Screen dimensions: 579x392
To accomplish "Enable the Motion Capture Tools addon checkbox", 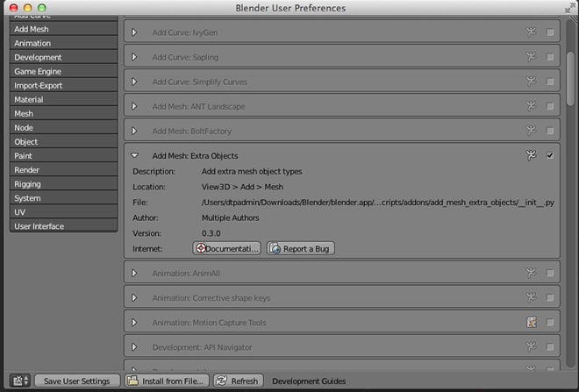I will point(550,322).
